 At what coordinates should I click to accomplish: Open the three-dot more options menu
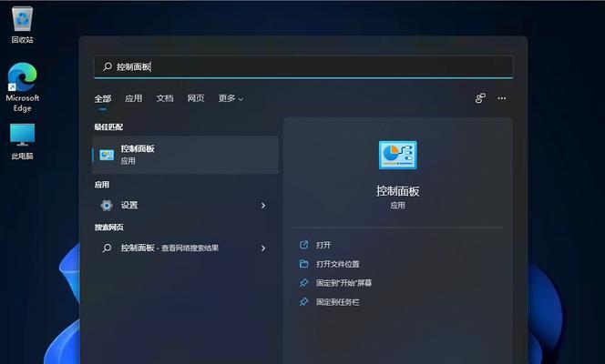click(x=502, y=98)
